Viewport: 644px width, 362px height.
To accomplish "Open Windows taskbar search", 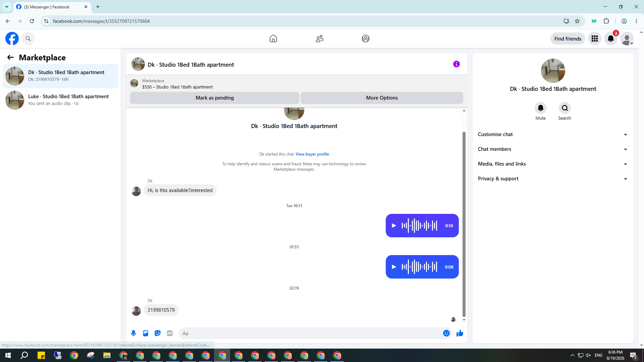I will [24, 355].
